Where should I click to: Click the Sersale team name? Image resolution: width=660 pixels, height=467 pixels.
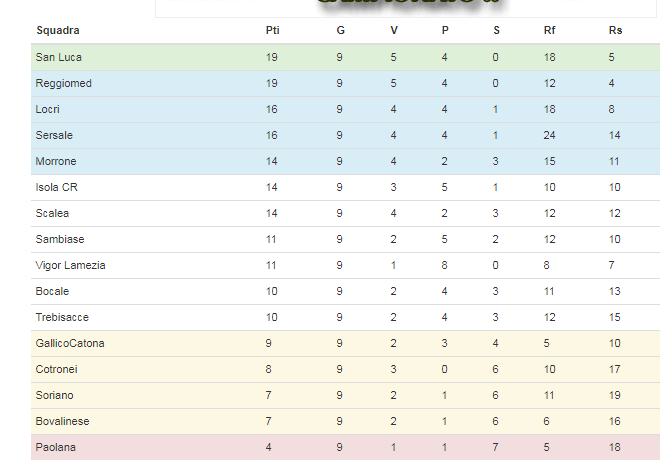pyautogui.click(x=54, y=135)
